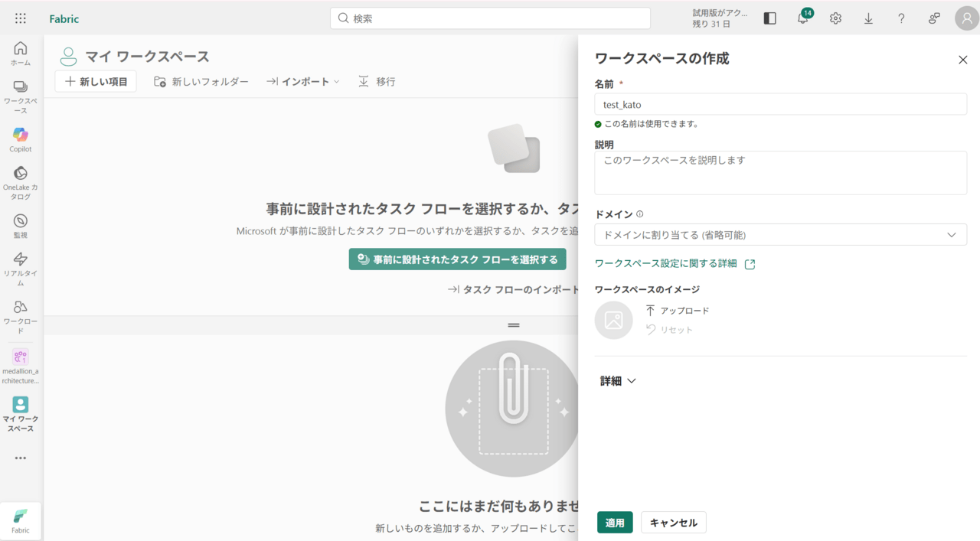
Task: Expand the ドメイン assignment dropdown
Action: 780,235
